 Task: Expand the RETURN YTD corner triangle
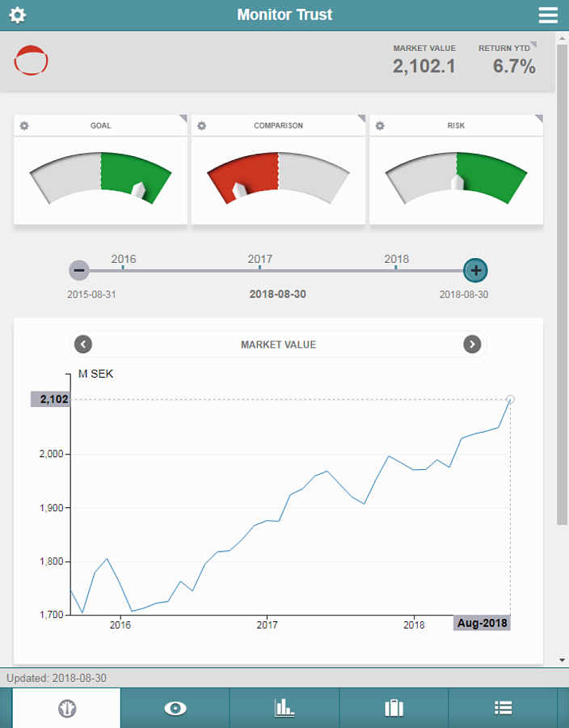coord(533,44)
